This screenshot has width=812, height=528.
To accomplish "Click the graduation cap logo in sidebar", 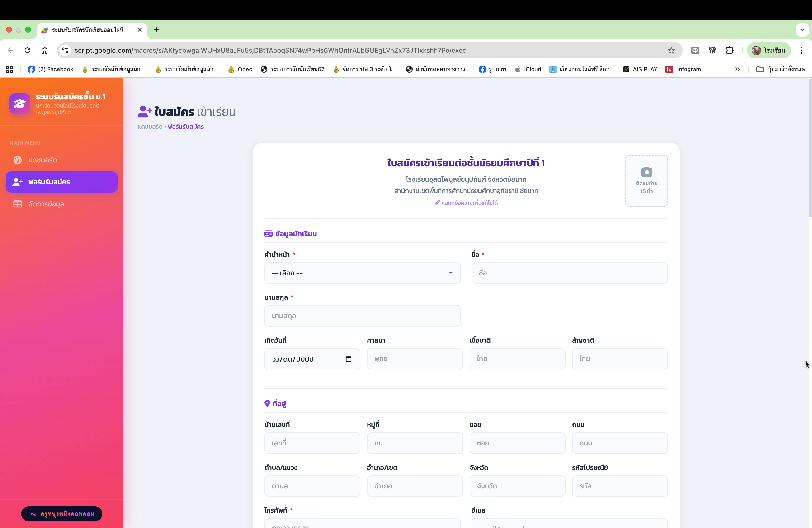I will [20, 104].
